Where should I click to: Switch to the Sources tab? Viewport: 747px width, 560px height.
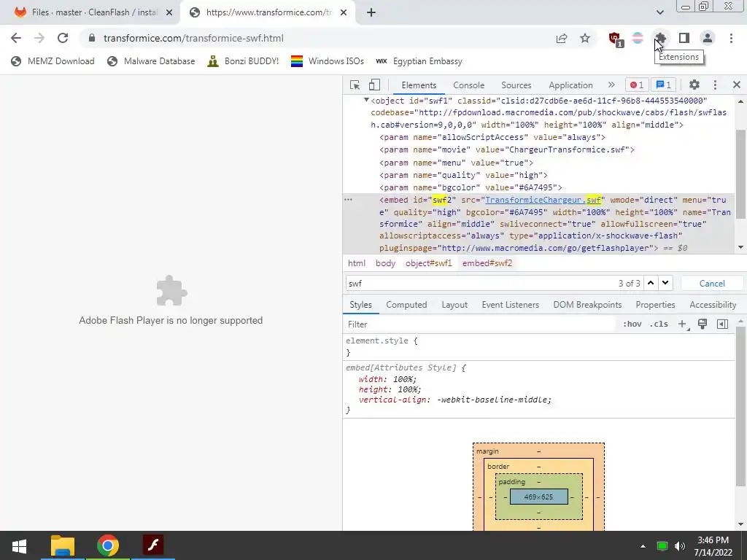coord(516,85)
